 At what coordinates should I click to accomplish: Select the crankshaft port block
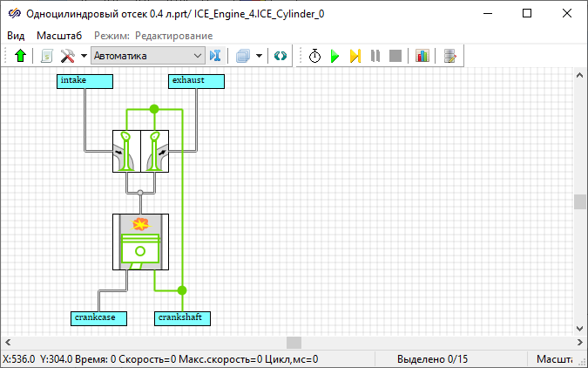(182, 317)
